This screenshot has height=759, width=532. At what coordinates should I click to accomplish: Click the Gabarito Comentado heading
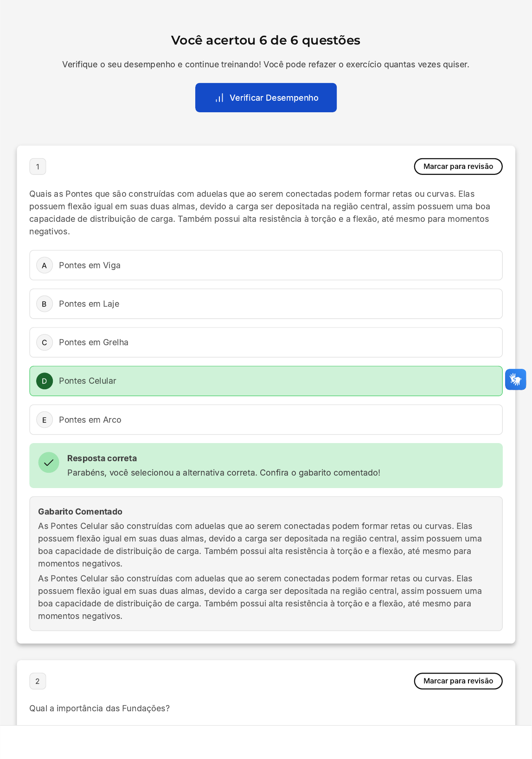80,512
